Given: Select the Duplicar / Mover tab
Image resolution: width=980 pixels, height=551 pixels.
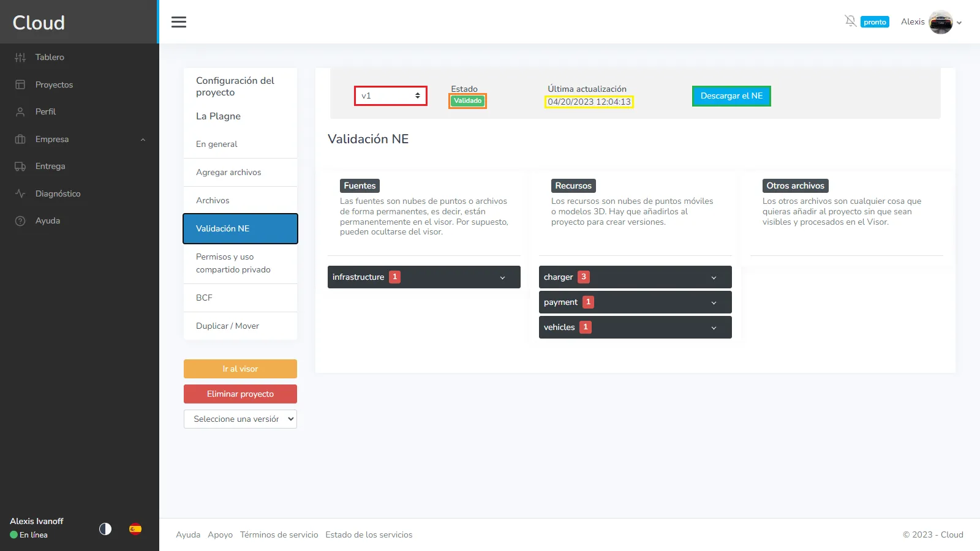Looking at the screenshot, I should [x=240, y=326].
